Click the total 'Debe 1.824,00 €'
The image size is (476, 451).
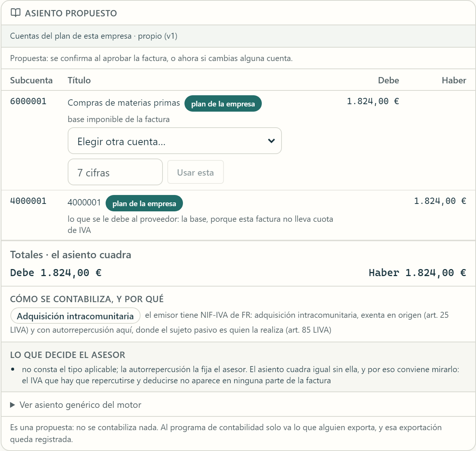tap(56, 273)
